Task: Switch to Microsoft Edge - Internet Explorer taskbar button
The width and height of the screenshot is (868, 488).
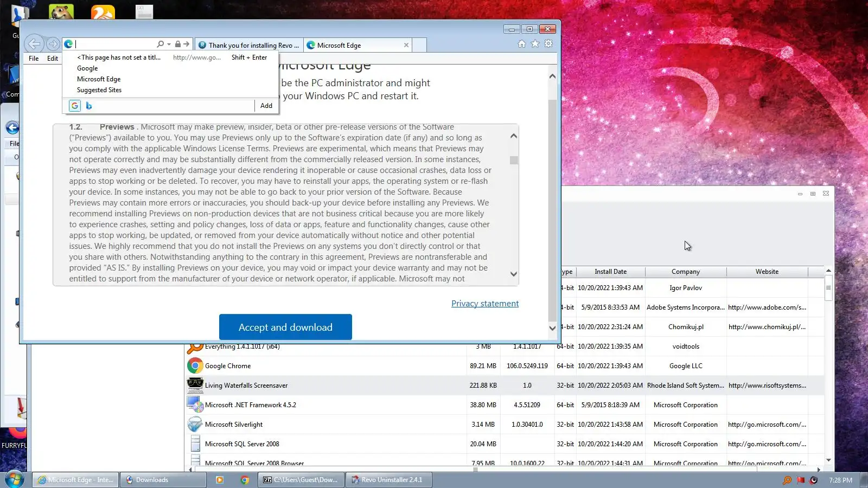Action: [76, 480]
